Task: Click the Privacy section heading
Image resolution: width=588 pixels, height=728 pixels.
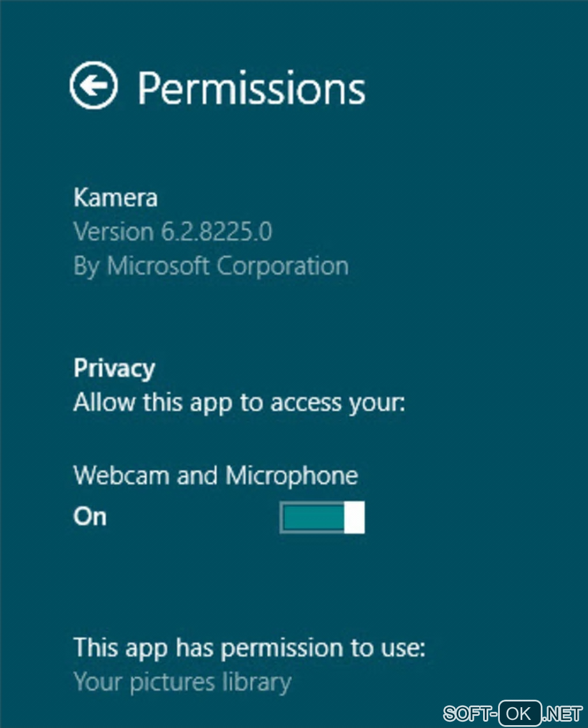Action: 114,369
